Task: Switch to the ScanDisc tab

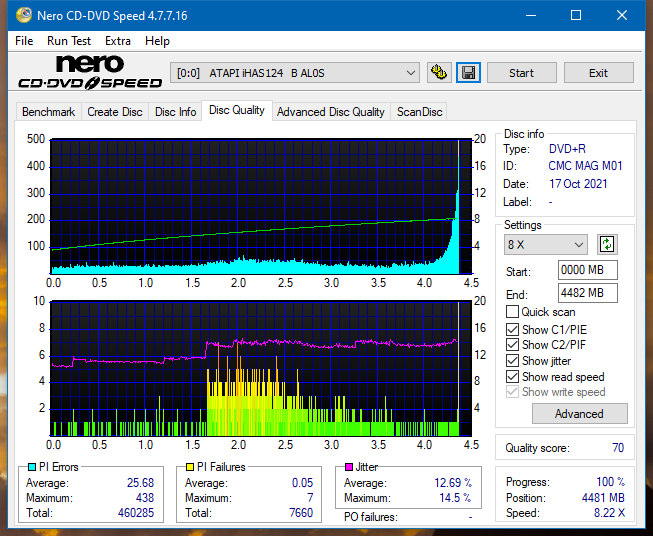Action: (419, 112)
